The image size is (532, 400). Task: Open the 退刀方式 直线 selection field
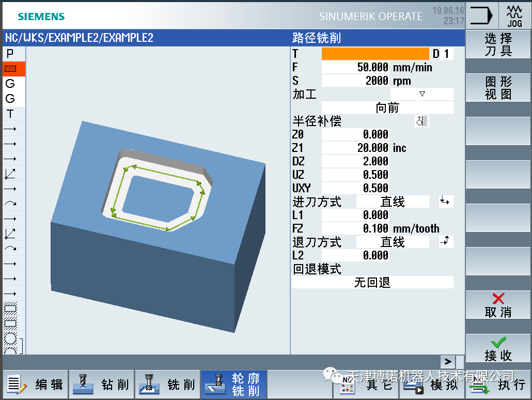tap(393, 242)
